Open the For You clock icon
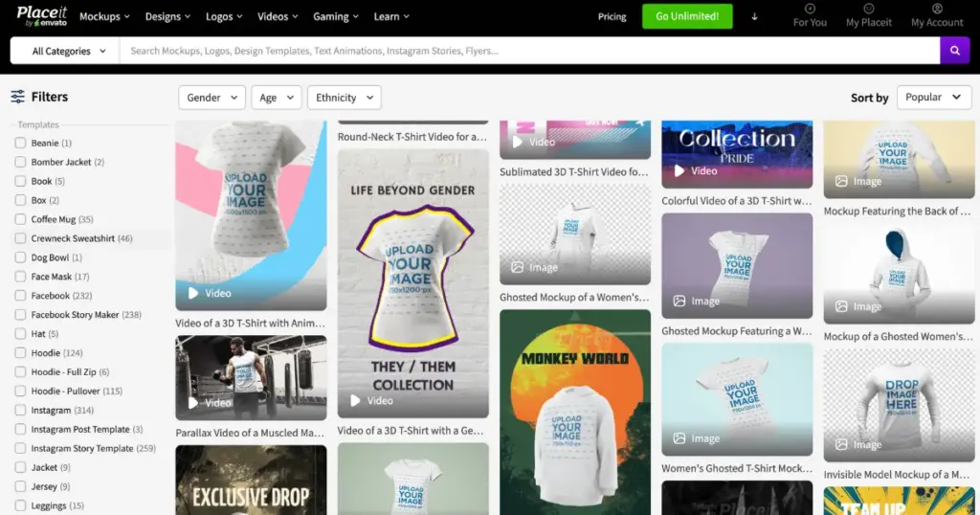This screenshot has height=515, width=980. (810, 9)
